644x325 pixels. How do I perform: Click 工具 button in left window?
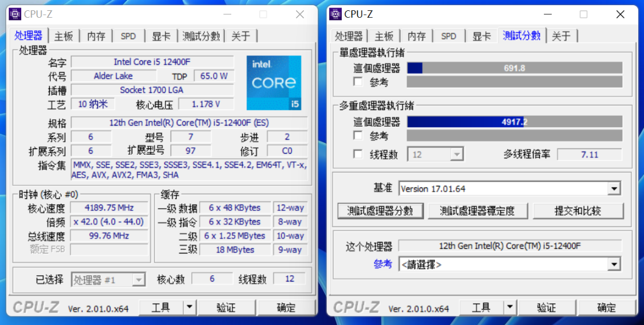[161, 307]
